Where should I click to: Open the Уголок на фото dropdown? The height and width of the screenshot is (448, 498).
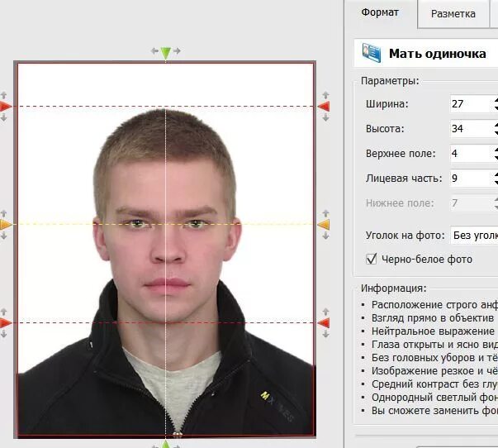[474, 236]
